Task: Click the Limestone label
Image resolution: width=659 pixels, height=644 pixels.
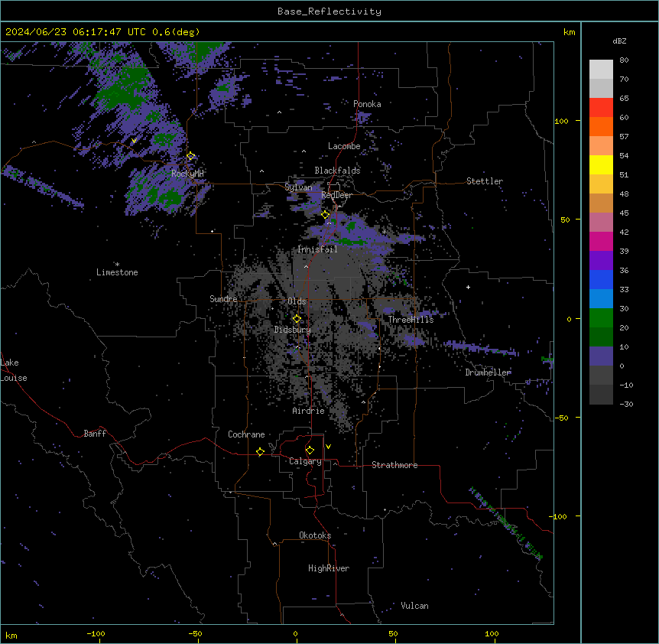Action: point(117,272)
